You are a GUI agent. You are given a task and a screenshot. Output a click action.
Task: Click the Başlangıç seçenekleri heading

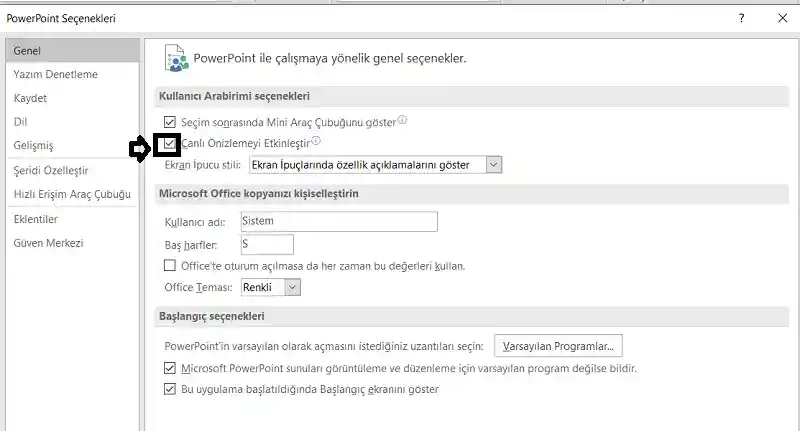[x=212, y=316]
